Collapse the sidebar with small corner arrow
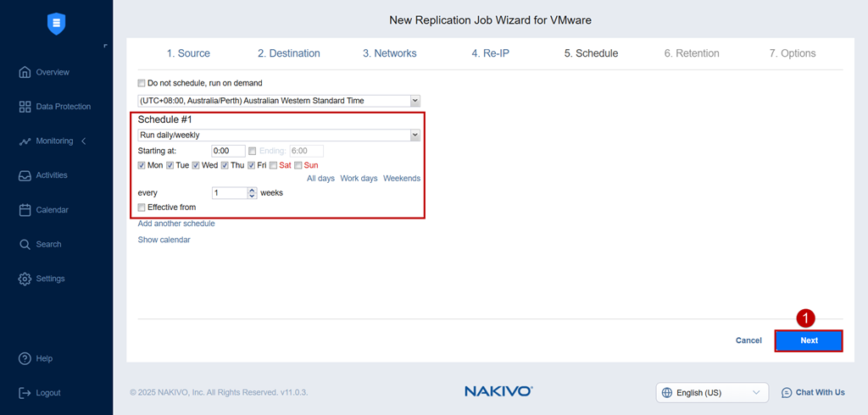The height and width of the screenshot is (415, 868). 105,46
